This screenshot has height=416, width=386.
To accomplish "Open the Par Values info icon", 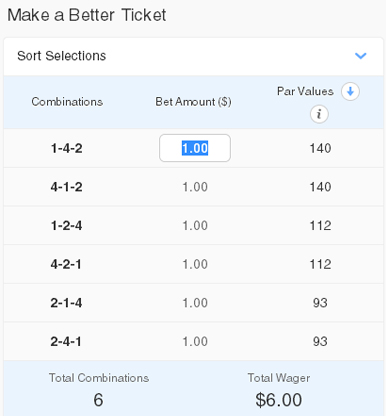I will pos(319,114).
